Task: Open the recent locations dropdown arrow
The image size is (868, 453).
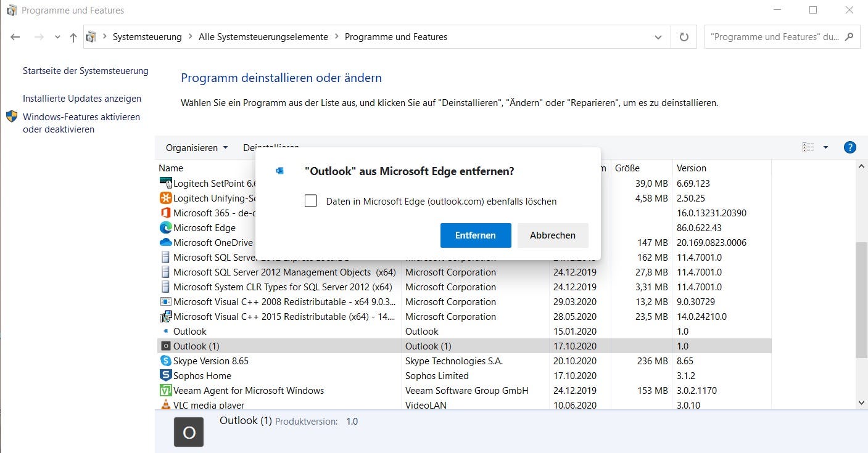Action: tap(57, 37)
